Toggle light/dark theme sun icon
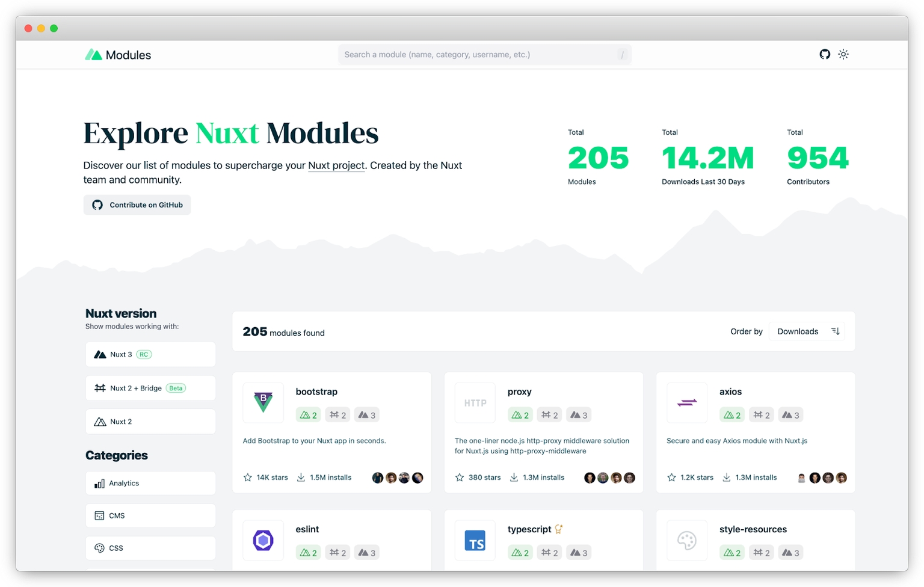The image size is (924, 587). coord(843,54)
